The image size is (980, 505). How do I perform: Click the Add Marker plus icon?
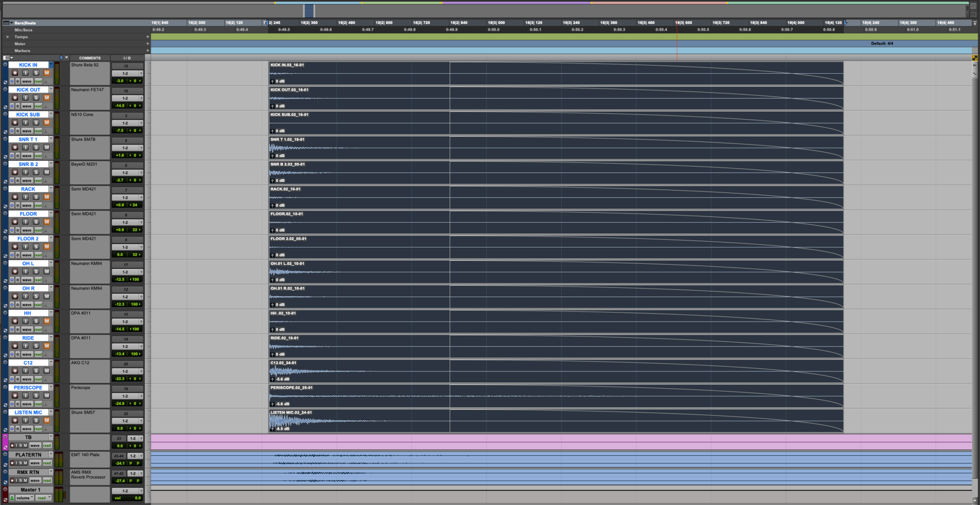pyautogui.click(x=147, y=50)
